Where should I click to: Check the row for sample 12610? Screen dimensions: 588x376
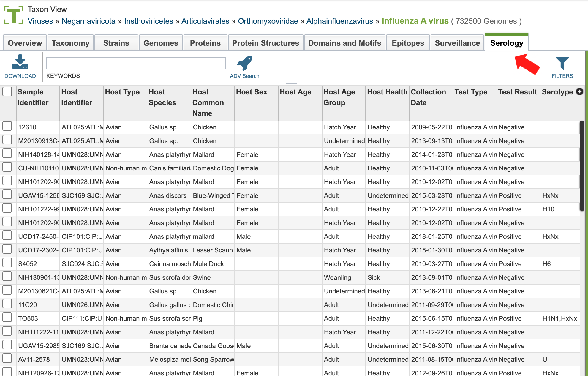(7, 126)
